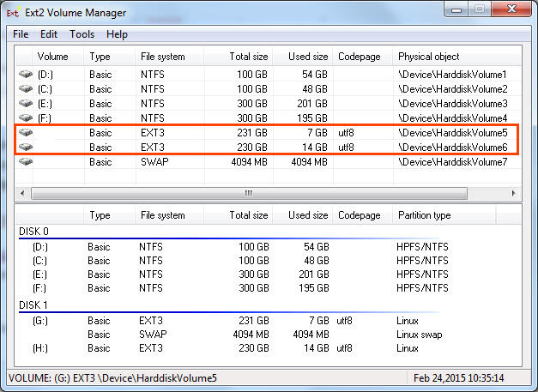Select (G:) partition under DISK 1
Screen dimensions: 538x392
point(40,320)
